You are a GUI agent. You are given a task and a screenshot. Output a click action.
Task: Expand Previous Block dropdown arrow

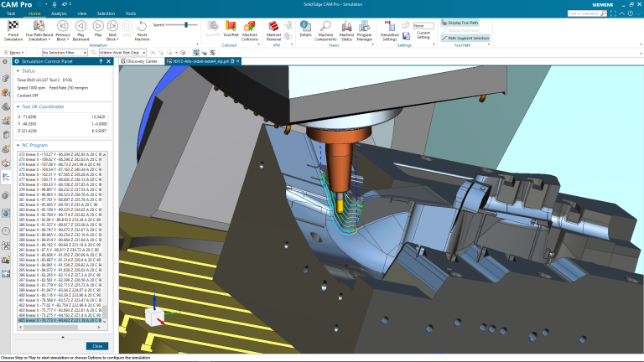pos(68,39)
